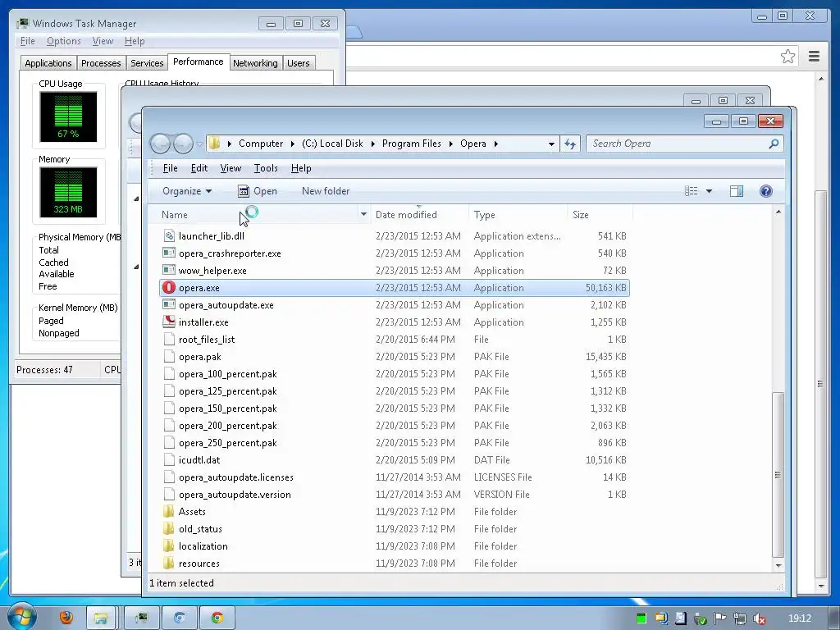Switch to Task Manager Processes tab
This screenshot has height=630, width=840.
pos(101,63)
